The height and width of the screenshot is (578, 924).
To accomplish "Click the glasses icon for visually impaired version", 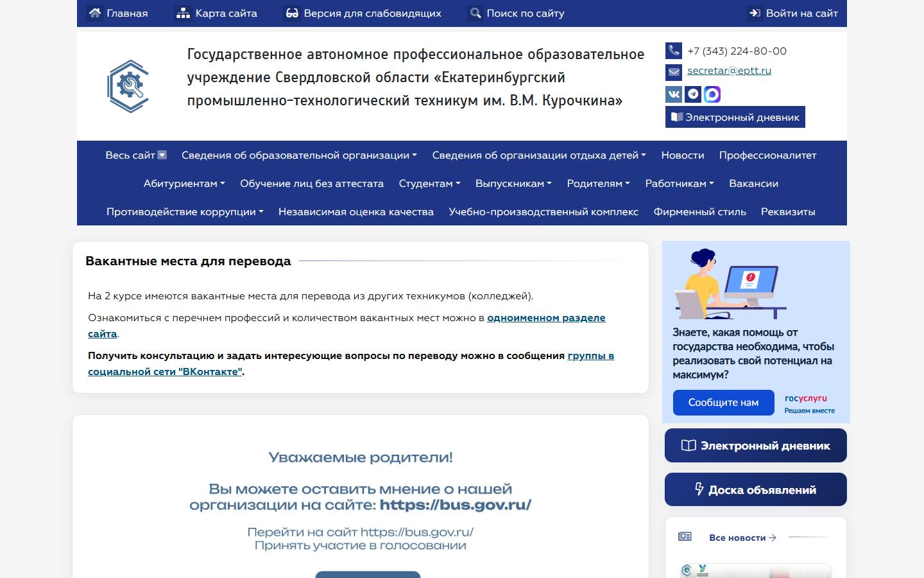I will click(292, 13).
